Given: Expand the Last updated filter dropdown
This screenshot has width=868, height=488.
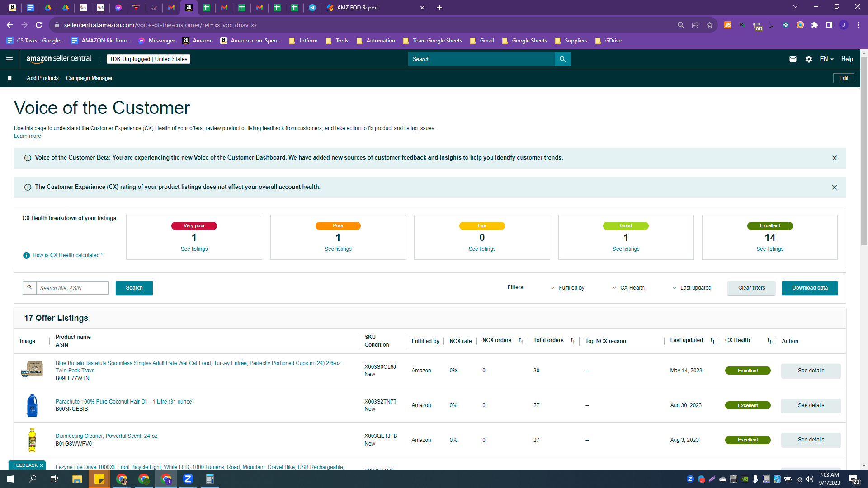Looking at the screenshot, I should [692, 288].
